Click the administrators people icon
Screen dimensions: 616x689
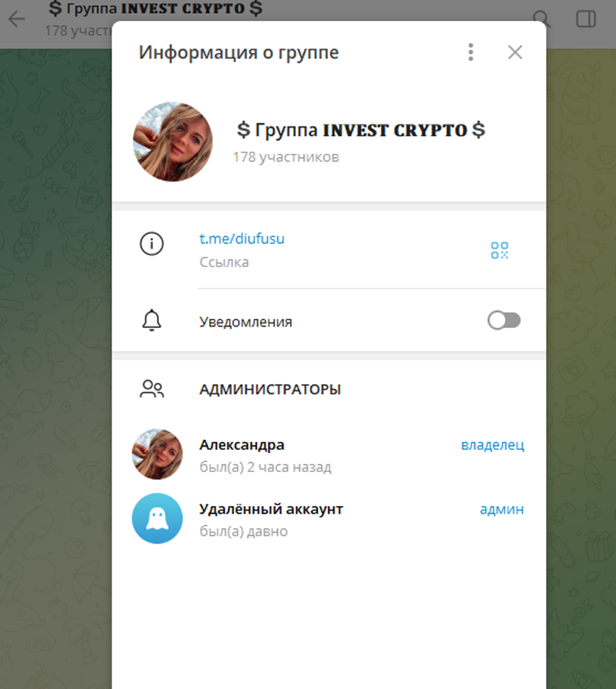154,388
